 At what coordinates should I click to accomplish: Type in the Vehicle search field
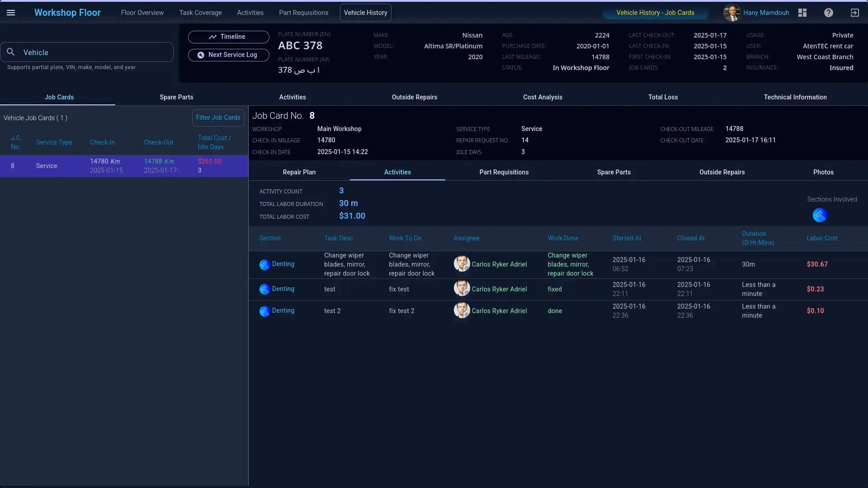(x=95, y=52)
